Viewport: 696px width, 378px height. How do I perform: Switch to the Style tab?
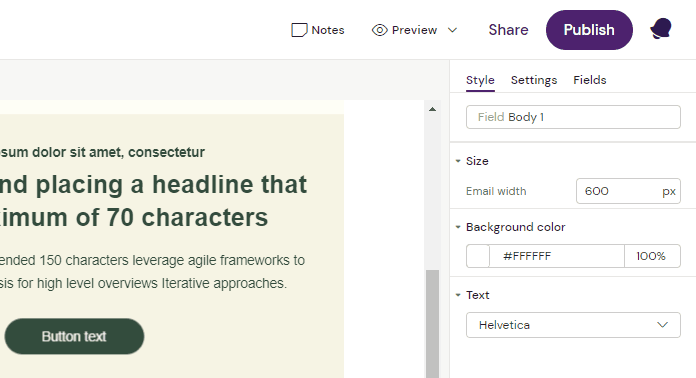click(480, 80)
